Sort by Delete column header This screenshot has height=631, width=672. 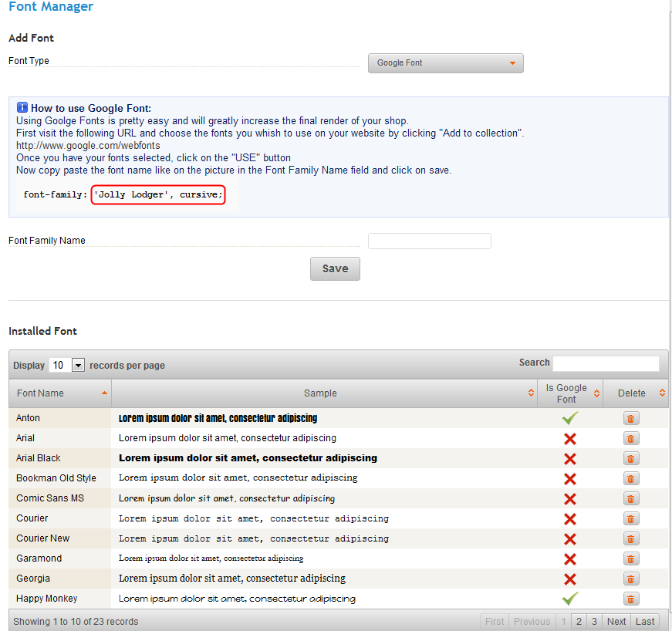tap(636, 393)
